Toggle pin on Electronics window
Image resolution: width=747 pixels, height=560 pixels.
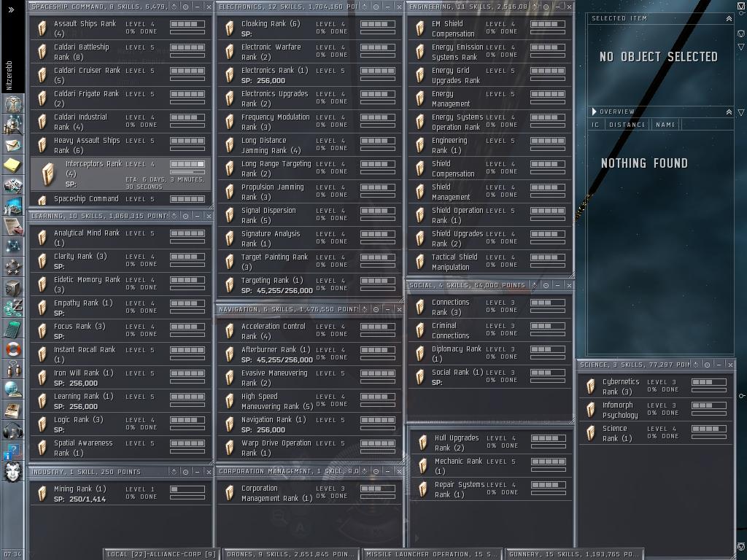pyautogui.click(x=365, y=7)
